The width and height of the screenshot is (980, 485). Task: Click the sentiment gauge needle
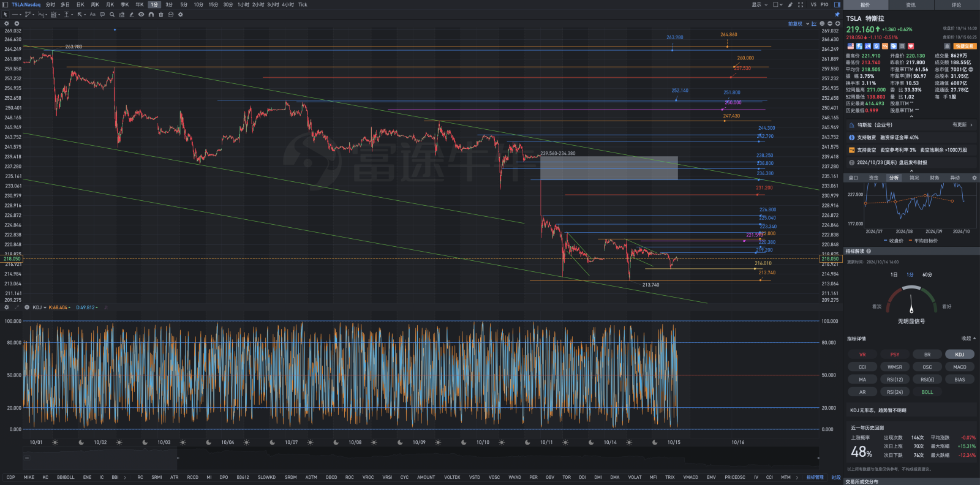tap(911, 304)
